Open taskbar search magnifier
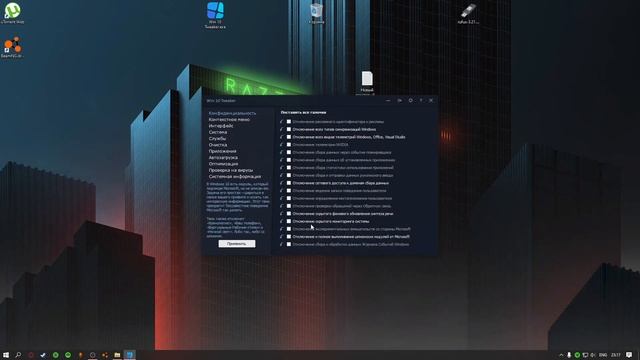Image resolution: width=640 pixels, height=360 pixels. (x=18, y=355)
